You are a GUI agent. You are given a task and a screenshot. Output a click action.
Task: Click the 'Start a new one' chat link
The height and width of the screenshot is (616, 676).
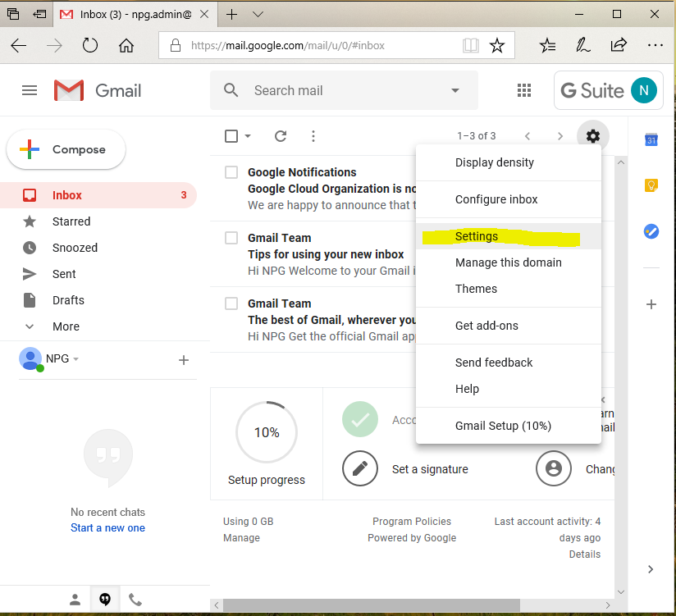coord(107,528)
